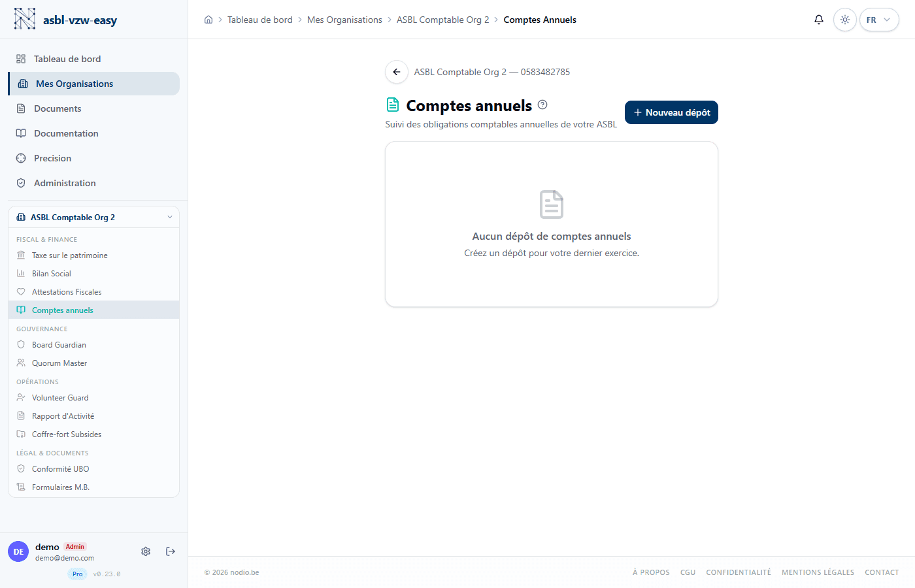Open Bilan Social module

point(93,274)
